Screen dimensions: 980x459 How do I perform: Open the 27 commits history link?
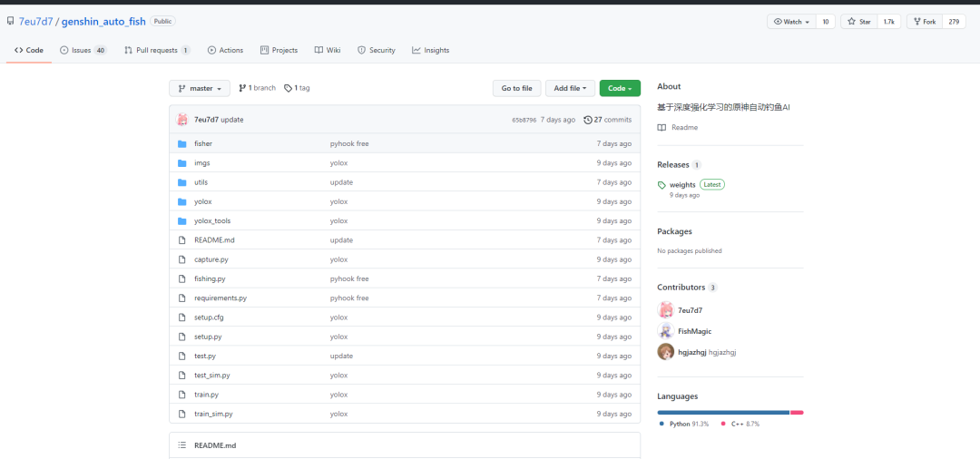click(x=607, y=120)
